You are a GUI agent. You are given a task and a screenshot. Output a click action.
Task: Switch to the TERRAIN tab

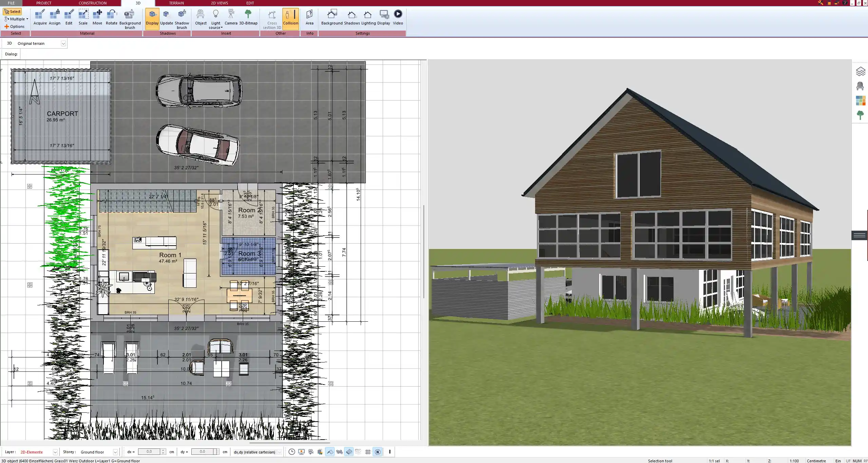point(176,3)
